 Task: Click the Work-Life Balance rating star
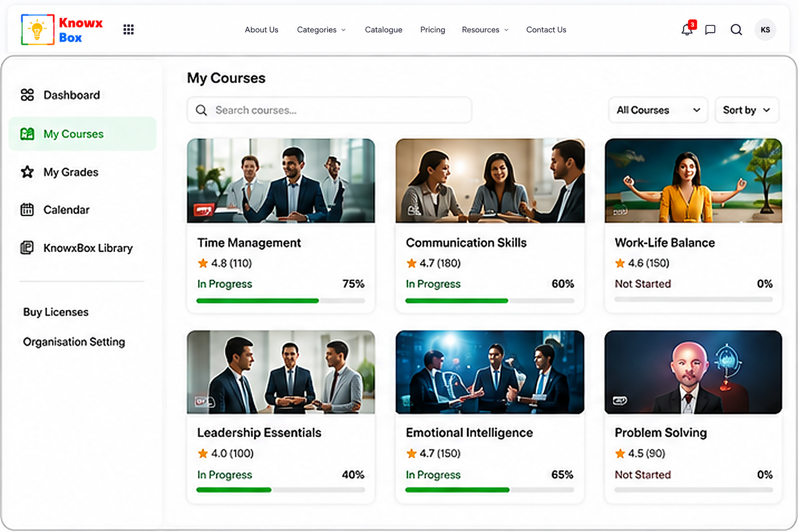pyautogui.click(x=620, y=263)
